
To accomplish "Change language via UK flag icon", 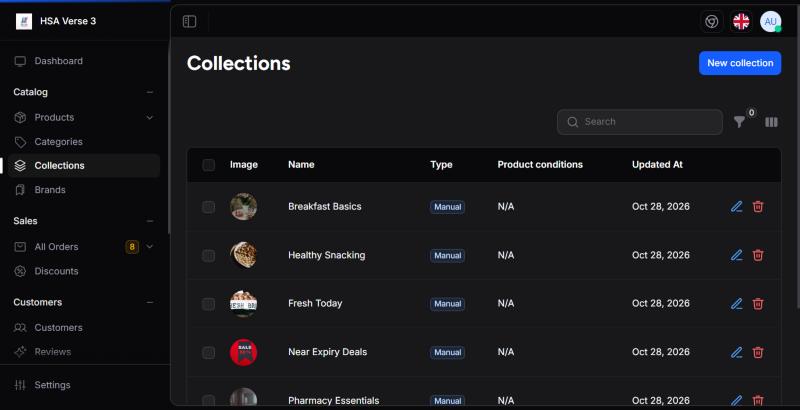I will point(741,21).
